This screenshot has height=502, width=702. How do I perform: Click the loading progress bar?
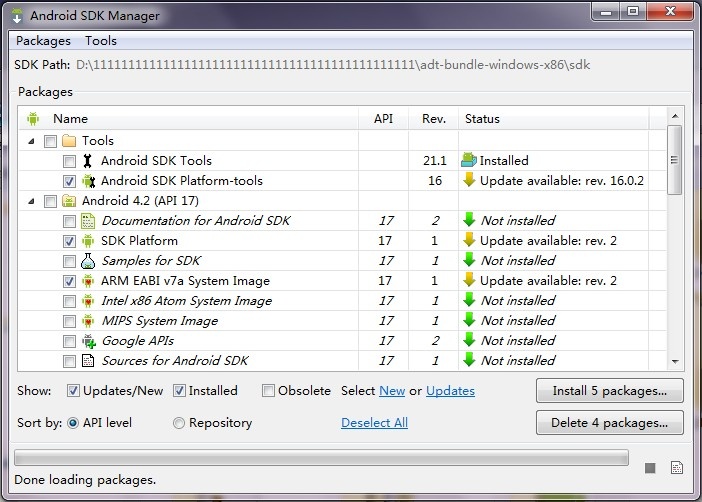coord(321,458)
